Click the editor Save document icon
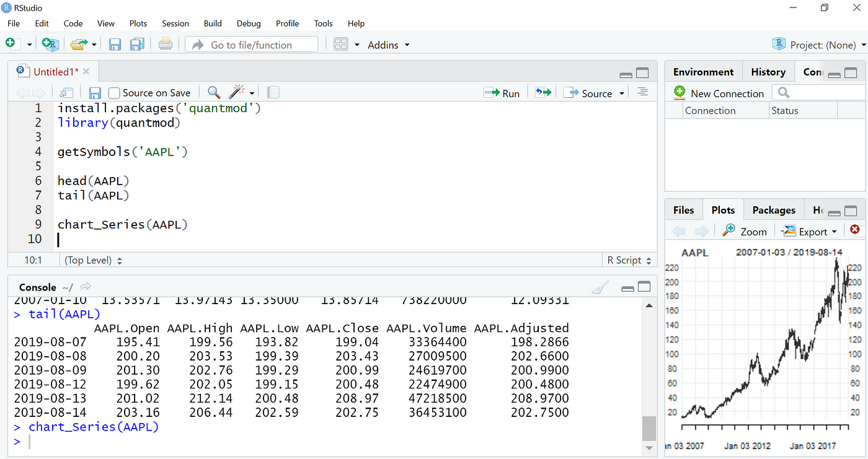Viewport: 868px width, 459px height. 95,93
